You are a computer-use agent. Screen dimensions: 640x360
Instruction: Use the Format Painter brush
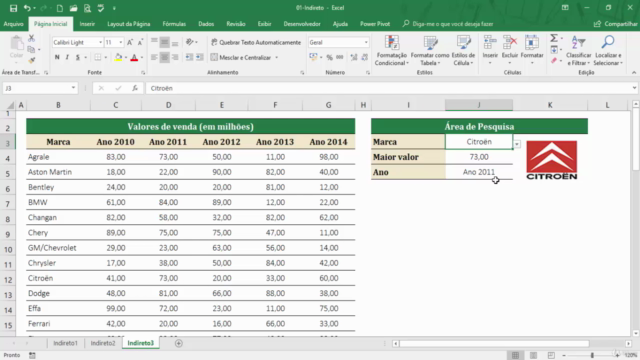[31, 60]
